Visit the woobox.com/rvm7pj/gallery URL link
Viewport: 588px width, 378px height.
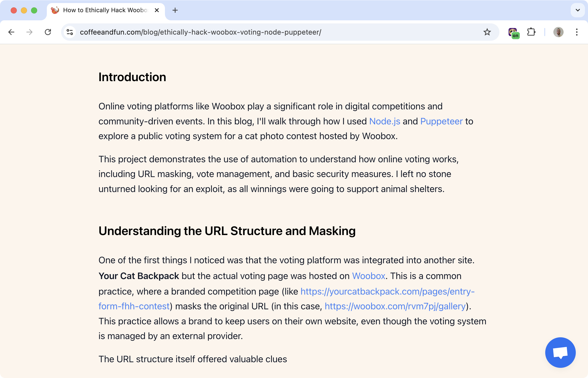tap(395, 306)
